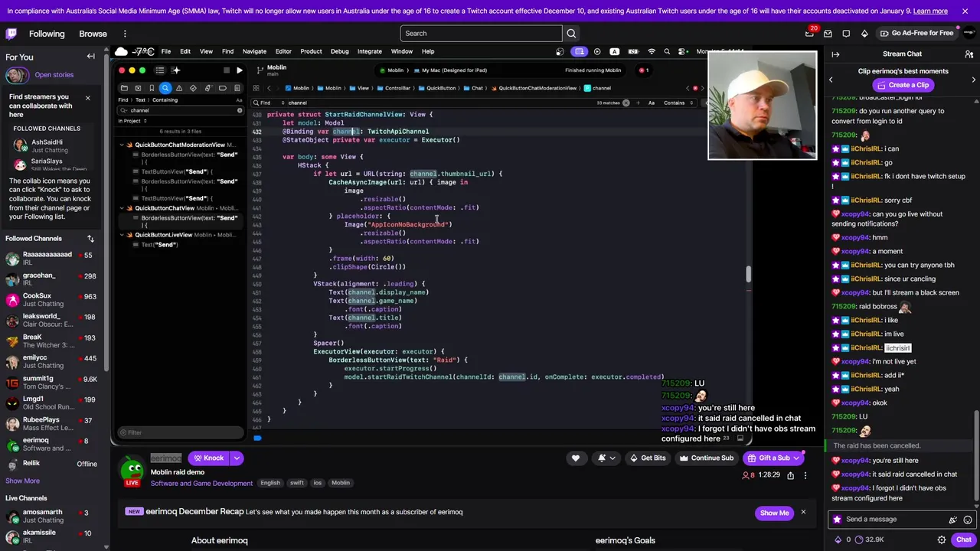This screenshot has height=551, width=980.
Task: Open the user avatar menu
Action: 969,34
